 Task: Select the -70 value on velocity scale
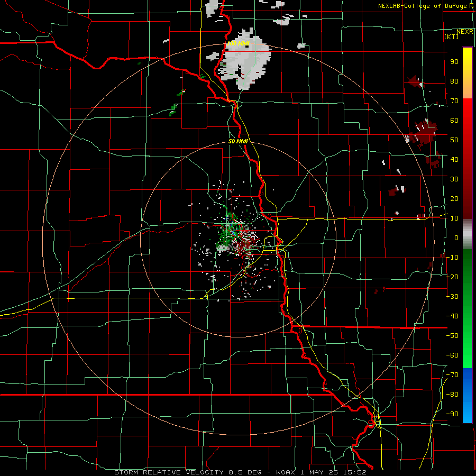452,375
